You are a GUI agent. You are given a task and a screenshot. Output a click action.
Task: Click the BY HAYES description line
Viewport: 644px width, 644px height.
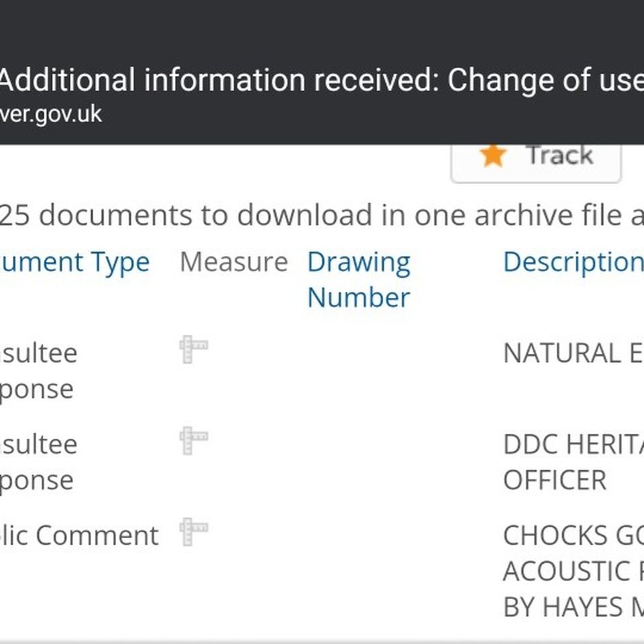coord(574,607)
